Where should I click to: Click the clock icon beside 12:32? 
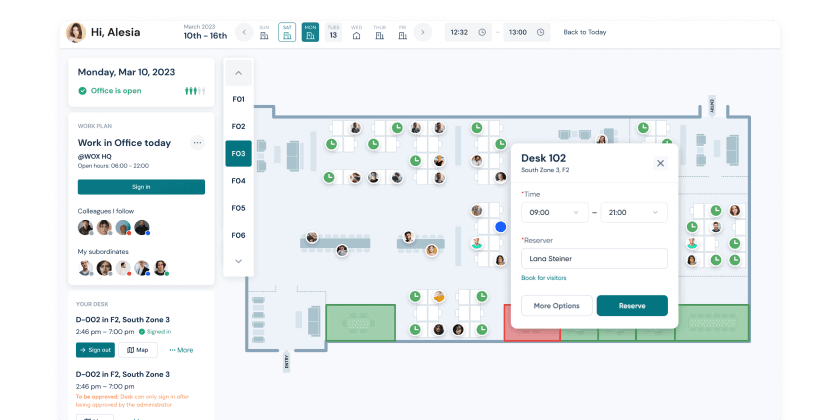point(482,32)
